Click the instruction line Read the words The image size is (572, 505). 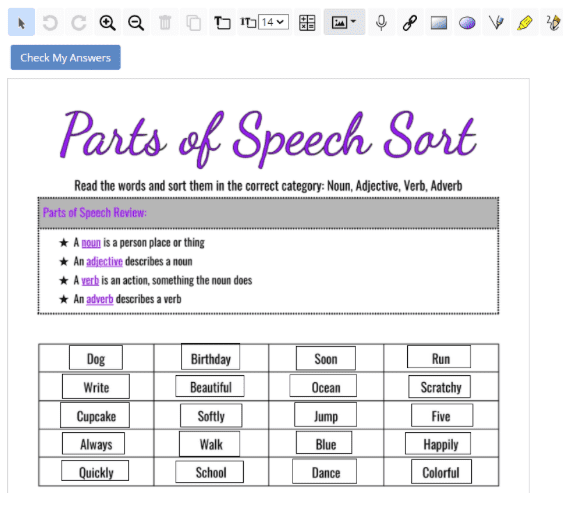268,186
